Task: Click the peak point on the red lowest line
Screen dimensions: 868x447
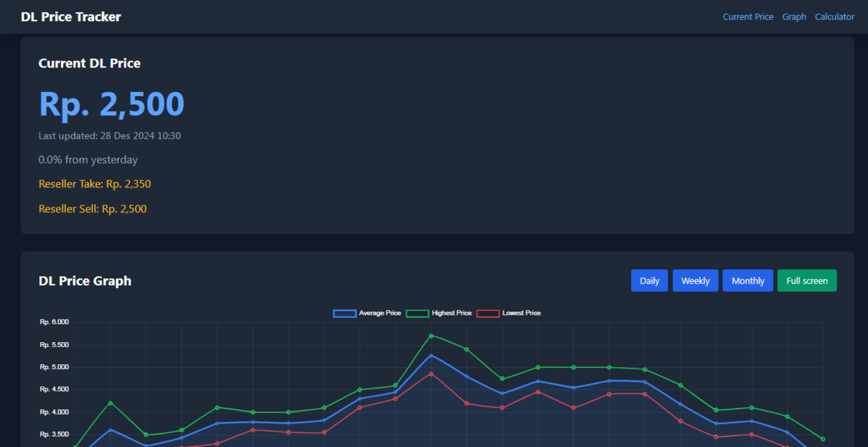Action: coord(431,374)
